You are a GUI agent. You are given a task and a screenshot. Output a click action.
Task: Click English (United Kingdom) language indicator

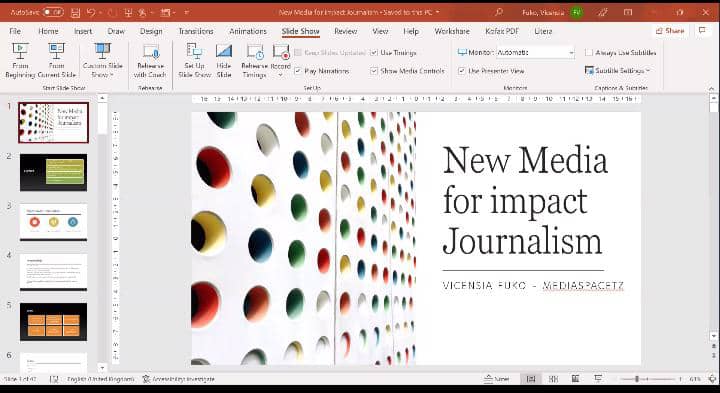[101, 379]
